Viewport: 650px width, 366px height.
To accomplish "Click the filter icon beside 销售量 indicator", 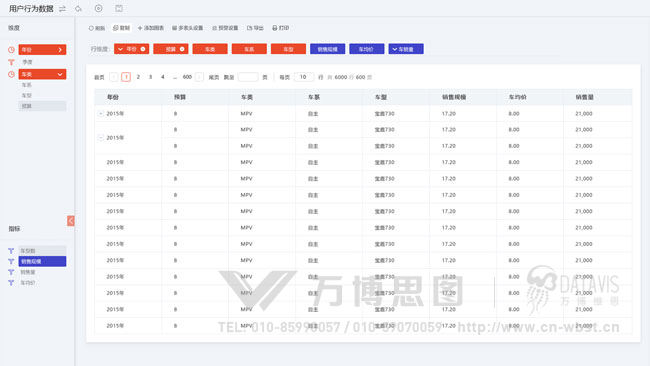I will [11, 272].
